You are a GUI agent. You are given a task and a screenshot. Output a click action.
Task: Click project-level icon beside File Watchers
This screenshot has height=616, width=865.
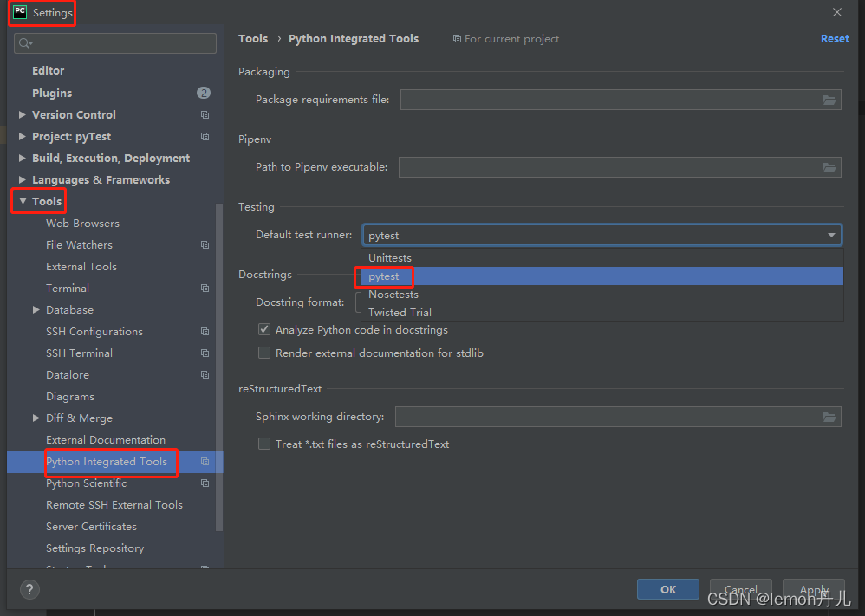[205, 245]
